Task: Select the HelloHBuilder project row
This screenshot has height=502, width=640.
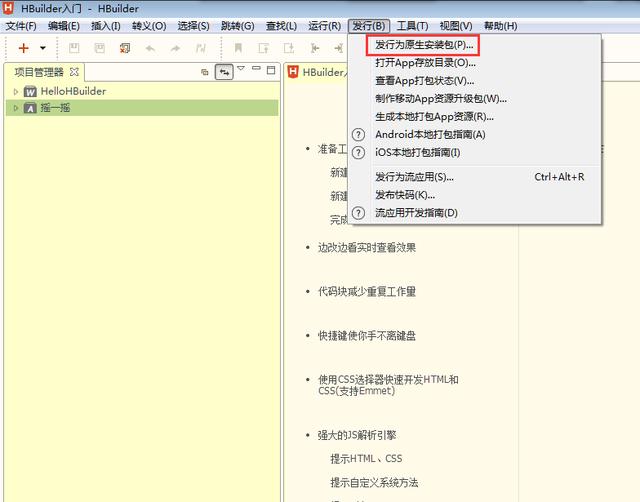Action: click(142, 91)
